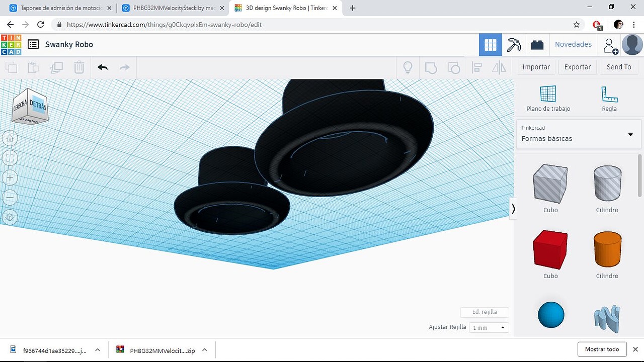644x362 pixels.
Task: Click the DETRÁS face of view cube
Action: tap(38, 105)
